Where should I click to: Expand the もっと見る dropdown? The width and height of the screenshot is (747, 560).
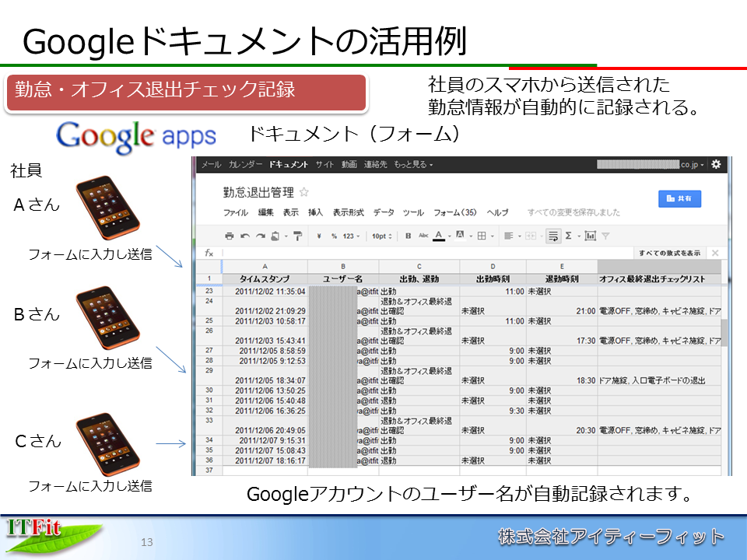pyautogui.click(x=413, y=164)
